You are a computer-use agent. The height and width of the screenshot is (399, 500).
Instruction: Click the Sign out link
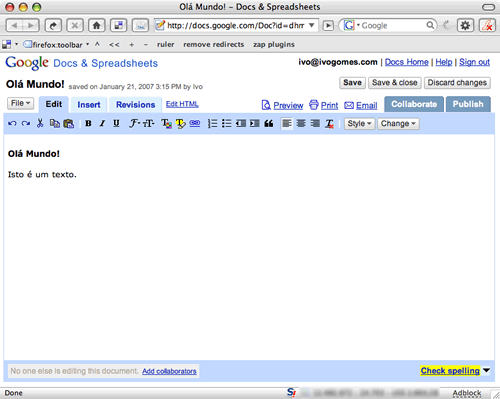point(474,62)
